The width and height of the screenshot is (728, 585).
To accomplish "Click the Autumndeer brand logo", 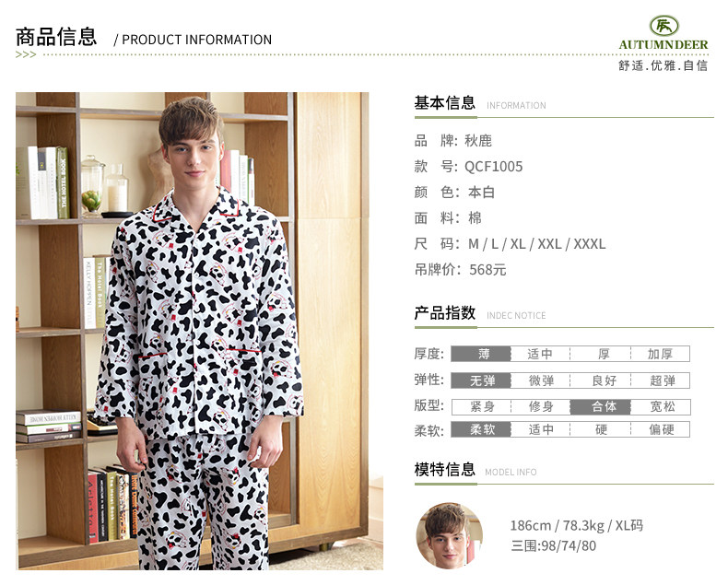I will [x=663, y=33].
